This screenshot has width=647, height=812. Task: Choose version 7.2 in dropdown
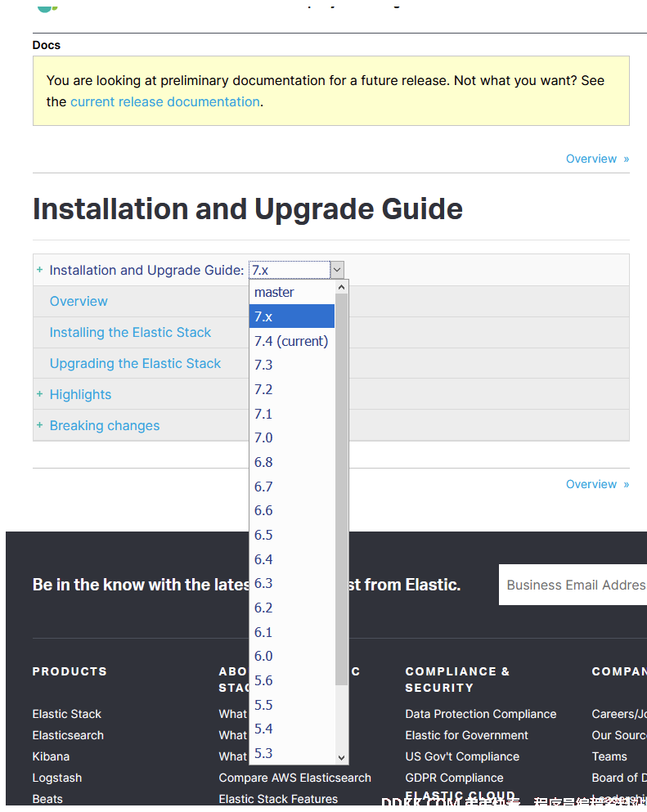point(292,389)
